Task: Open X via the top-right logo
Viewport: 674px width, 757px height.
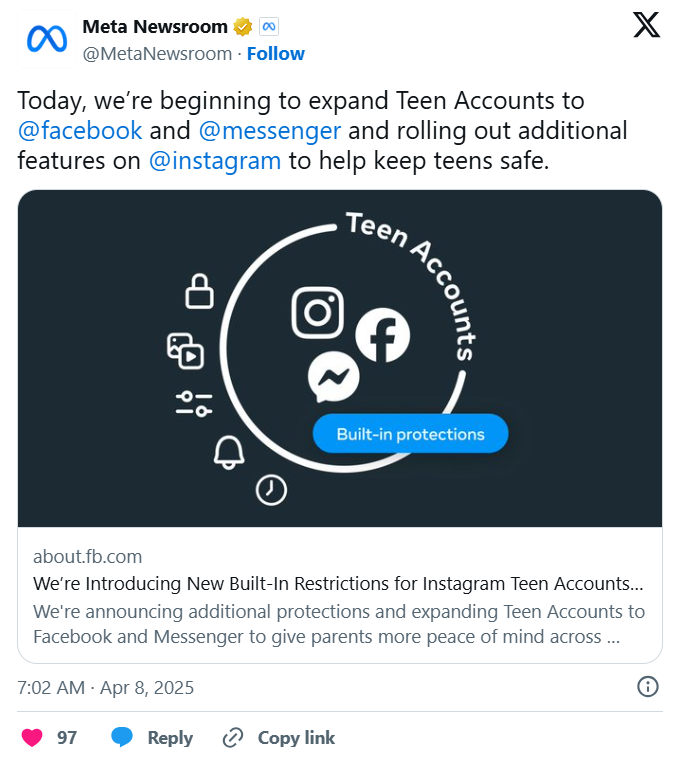Action: 647,26
